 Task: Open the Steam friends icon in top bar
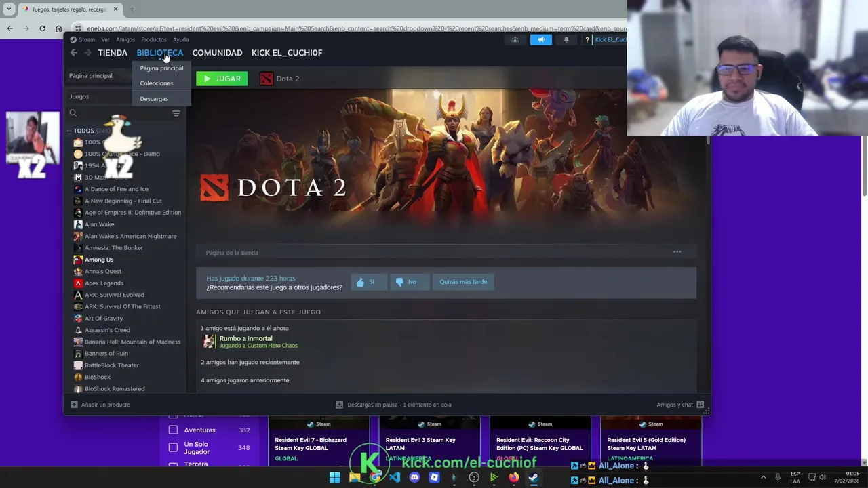pyautogui.click(x=515, y=39)
